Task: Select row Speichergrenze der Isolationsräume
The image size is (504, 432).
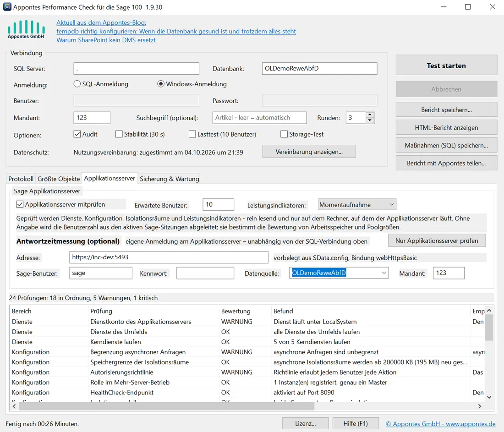Action: 247,362
